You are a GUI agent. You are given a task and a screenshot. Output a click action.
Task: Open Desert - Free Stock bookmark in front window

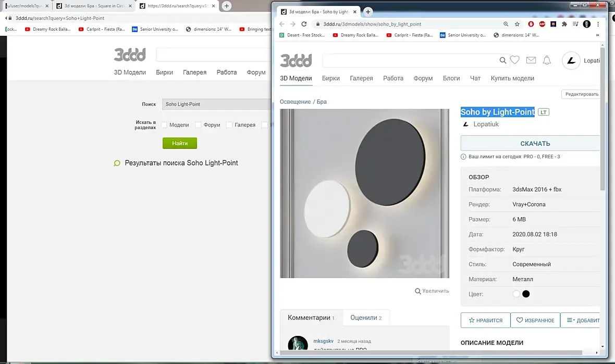pyautogui.click(x=302, y=35)
